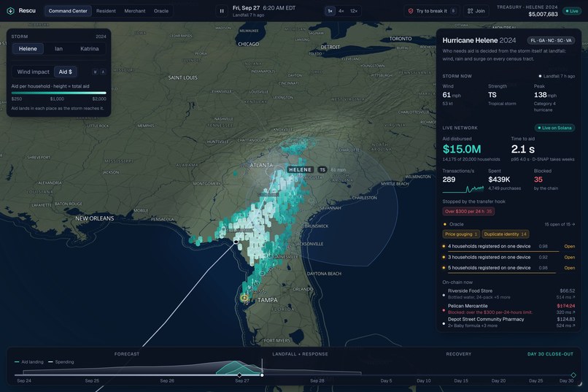Click the RECOVERY phase label
This screenshot has height=392, width=588.
click(x=459, y=354)
